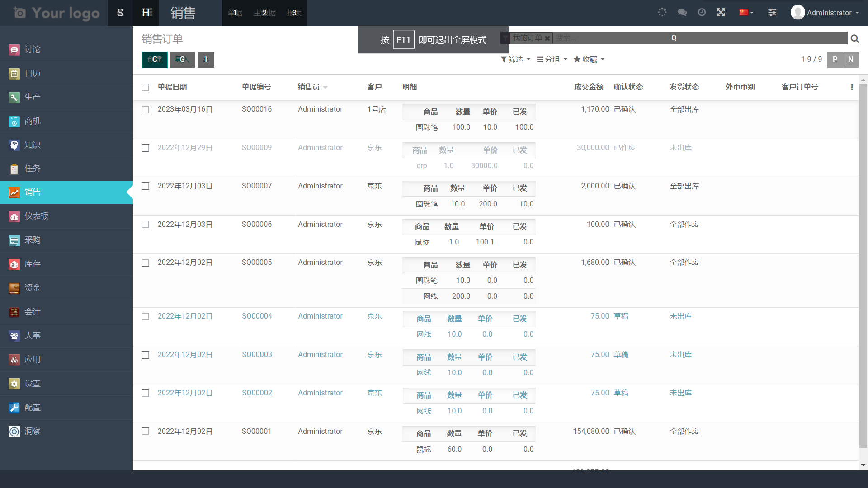Click the magnifier search icon

pyautogui.click(x=854, y=39)
